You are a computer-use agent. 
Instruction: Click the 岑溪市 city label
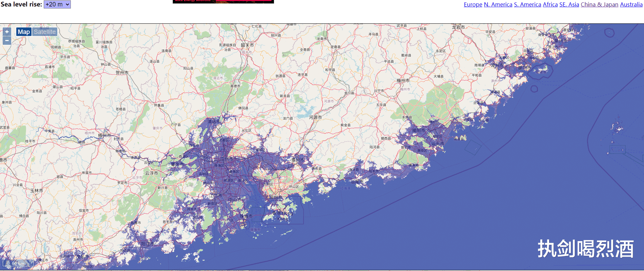pyautogui.click(x=87, y=173)
